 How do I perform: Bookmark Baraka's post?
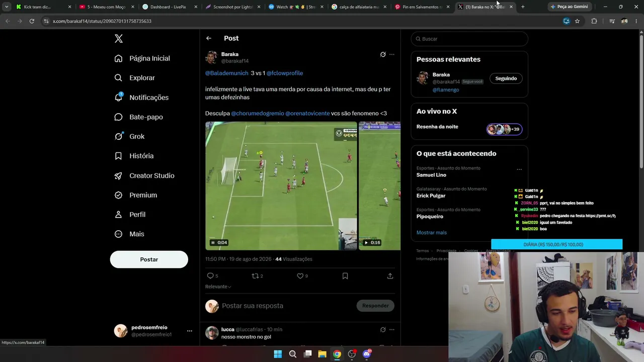tap(345, 276)
